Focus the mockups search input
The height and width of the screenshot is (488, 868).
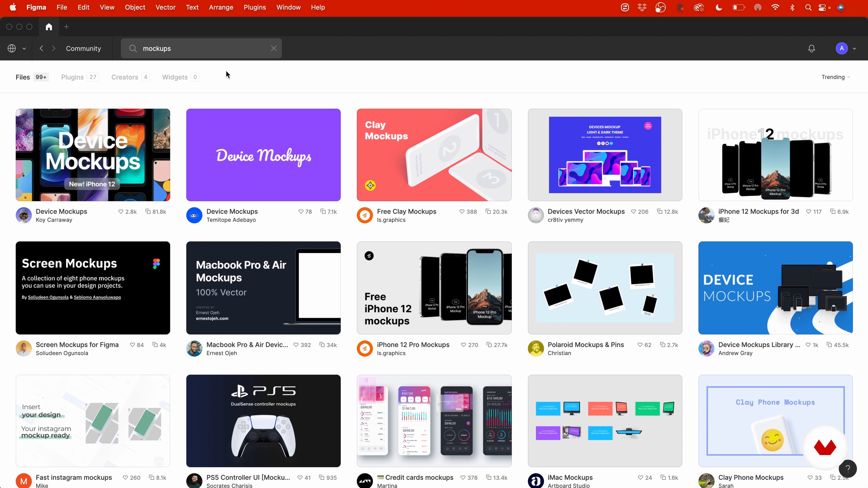pyautogui.click(x=201, y=49)
